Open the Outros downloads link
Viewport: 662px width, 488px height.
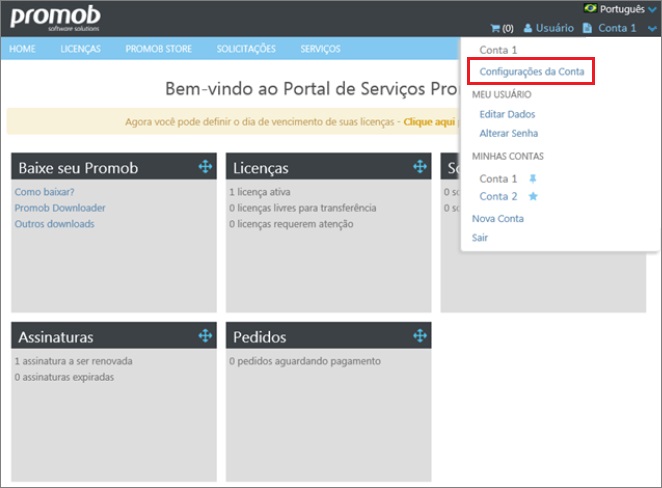(x=54, y=224)
